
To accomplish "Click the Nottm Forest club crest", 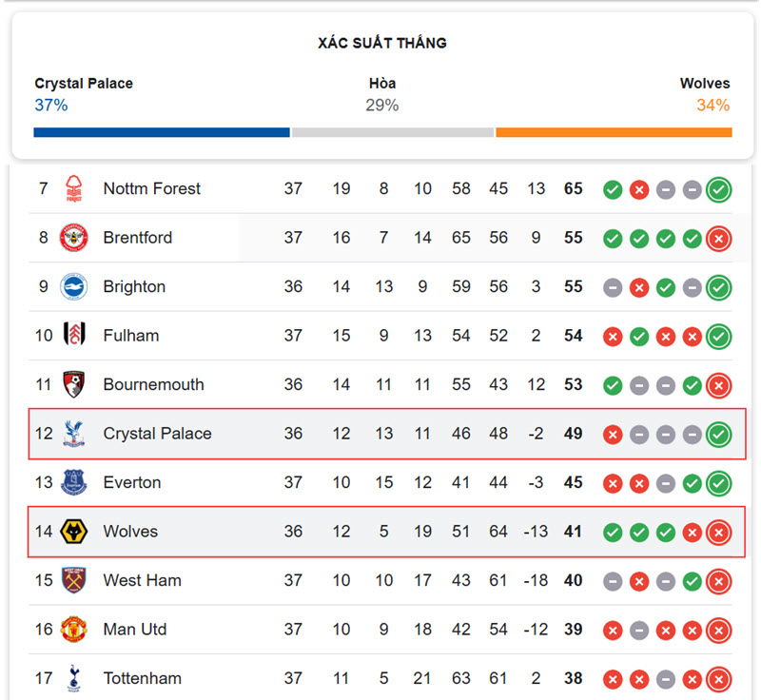I will [74, 188].
